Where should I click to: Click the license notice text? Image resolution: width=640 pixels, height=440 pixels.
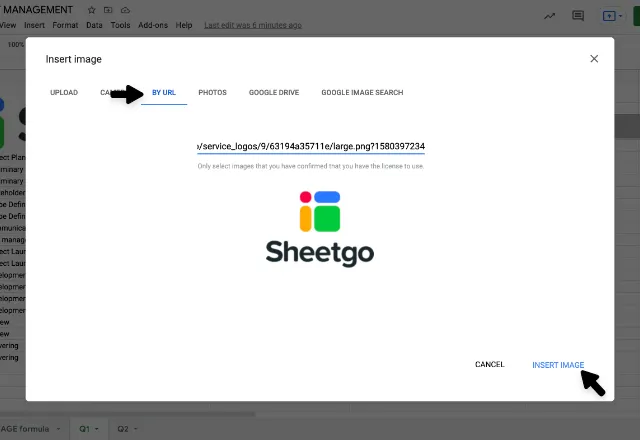coord(311,166)
